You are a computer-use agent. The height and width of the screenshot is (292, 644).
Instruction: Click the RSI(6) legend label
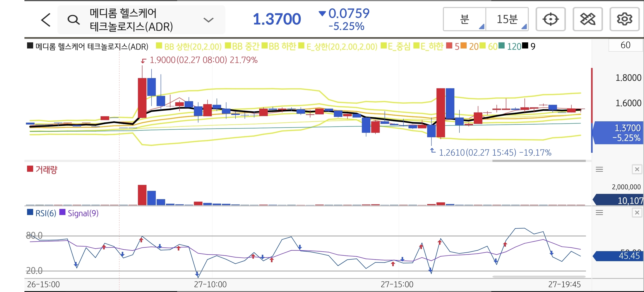pyautogui.click(x=46, y=213)
